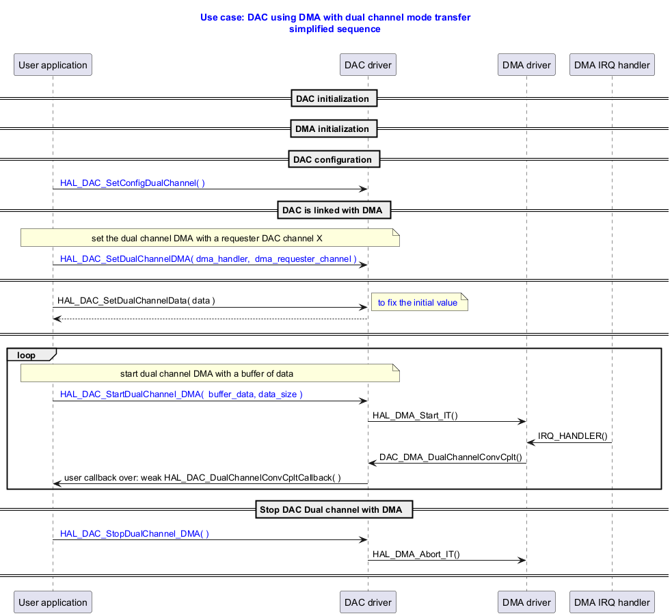The width and height of the screenshot is (672, 616).
Task: Click the 'to fix the initial value' note
Action: [x=418, y=303]
